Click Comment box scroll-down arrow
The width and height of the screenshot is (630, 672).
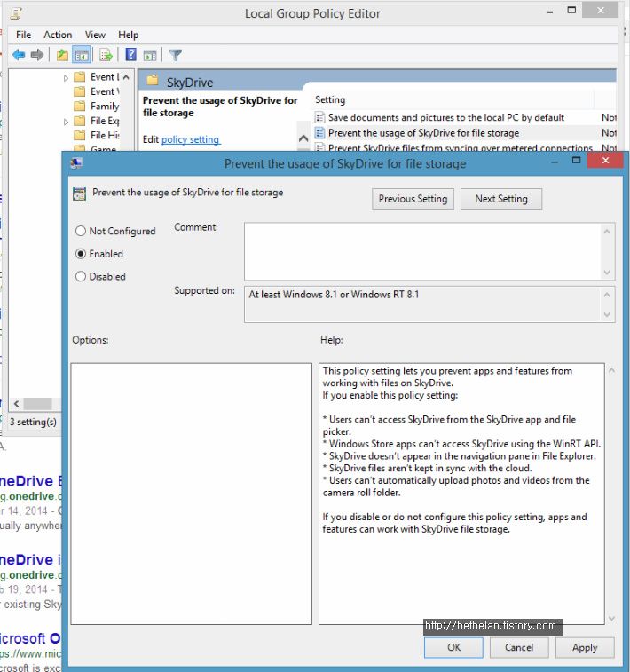(x=606, y=273)
